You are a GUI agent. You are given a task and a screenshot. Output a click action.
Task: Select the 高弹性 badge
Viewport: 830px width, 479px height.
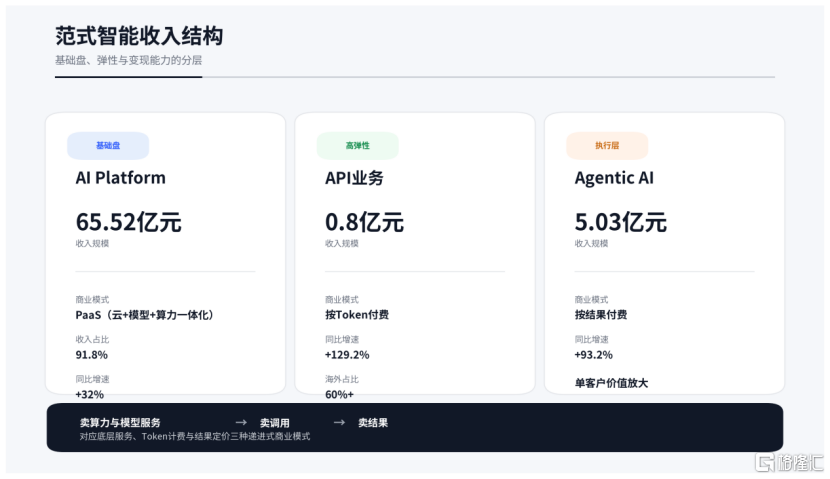tap(357, 146)
